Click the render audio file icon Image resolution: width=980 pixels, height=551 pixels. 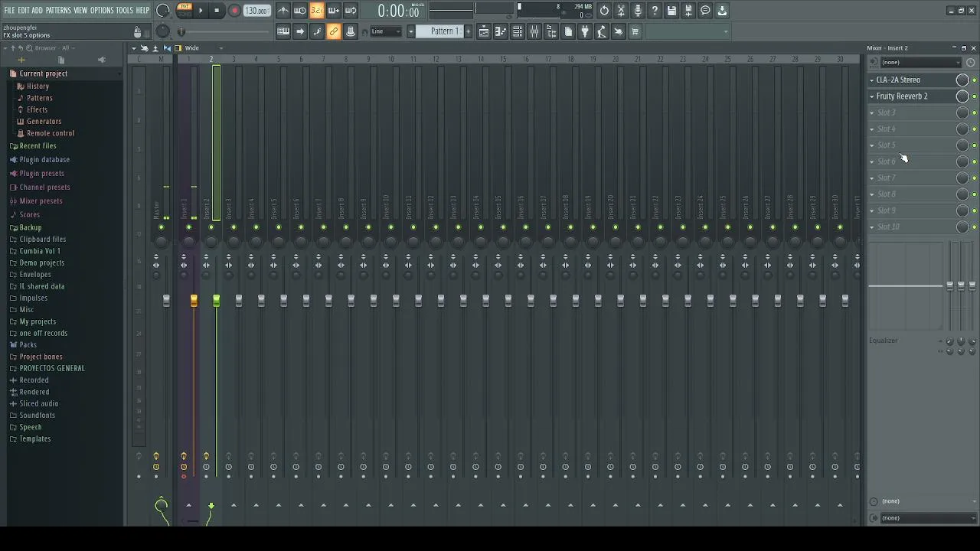click(x=688, y=11)
